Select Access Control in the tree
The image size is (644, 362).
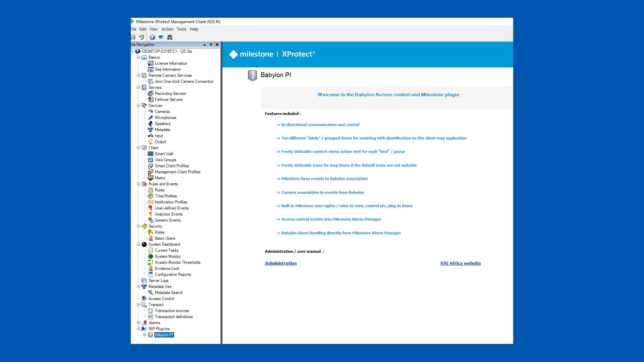pos(161,299)
